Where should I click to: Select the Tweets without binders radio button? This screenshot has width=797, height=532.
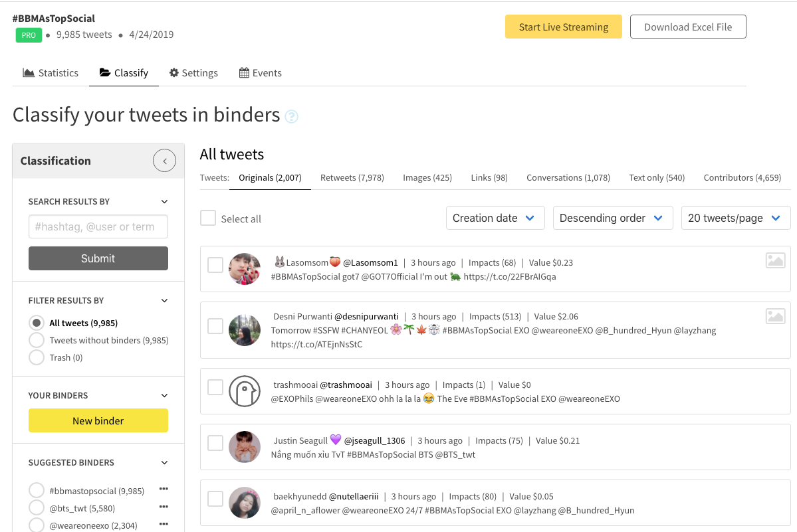(x=37, y=340)
